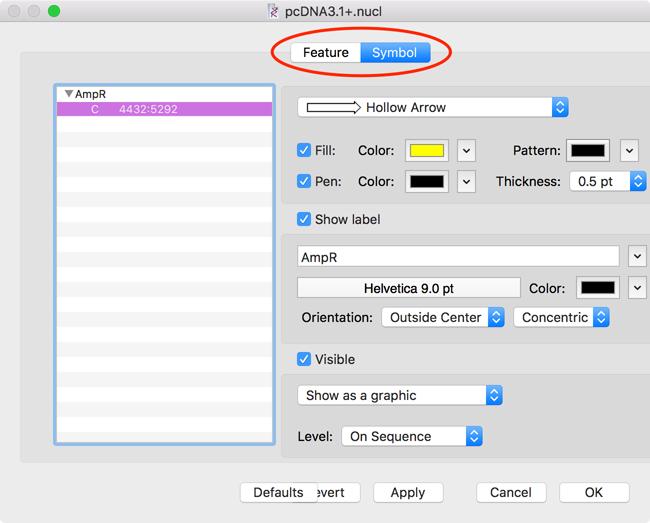
Task: Open the Hollow Arrow shape dropdown
Action: click(433, 107)
